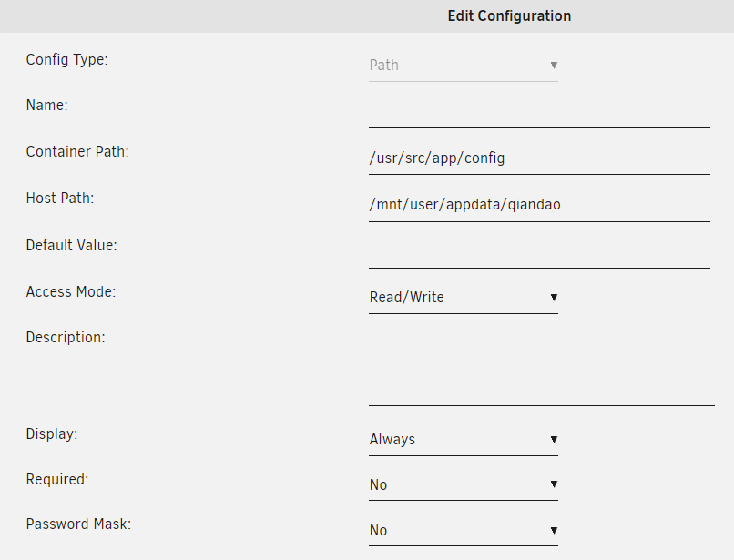Click the Description label
This screenshot has width=734, height=560.
[66, 338]
